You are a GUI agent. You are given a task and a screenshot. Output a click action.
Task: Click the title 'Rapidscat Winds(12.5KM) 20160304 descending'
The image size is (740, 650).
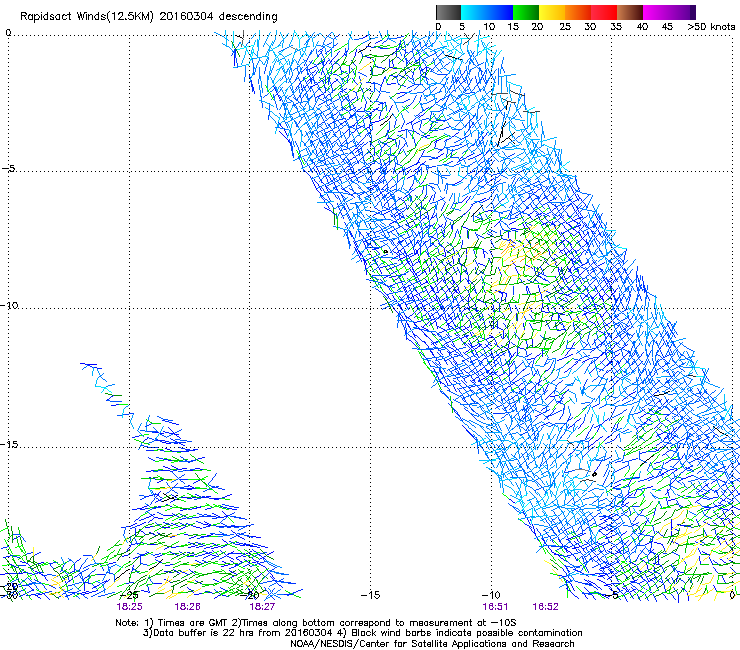pos(149,17)
